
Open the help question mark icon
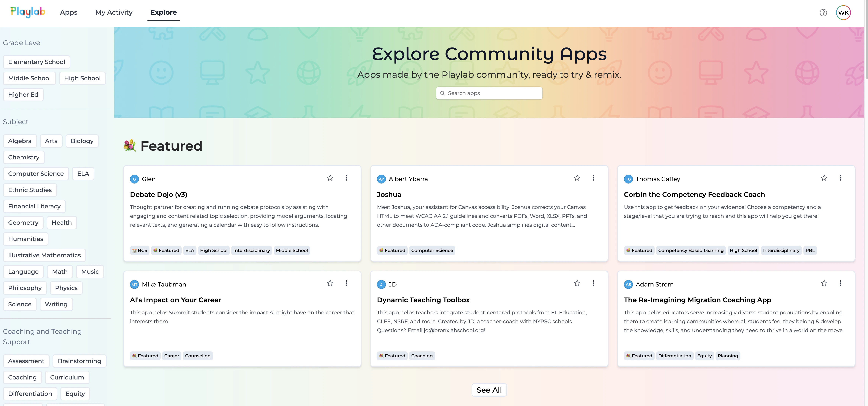pos(823,12)
